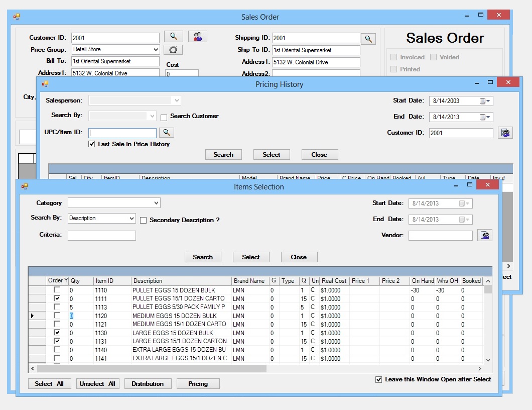Open the customer people icon in Sales Order

pyautogui.click(x=197, y=36)
